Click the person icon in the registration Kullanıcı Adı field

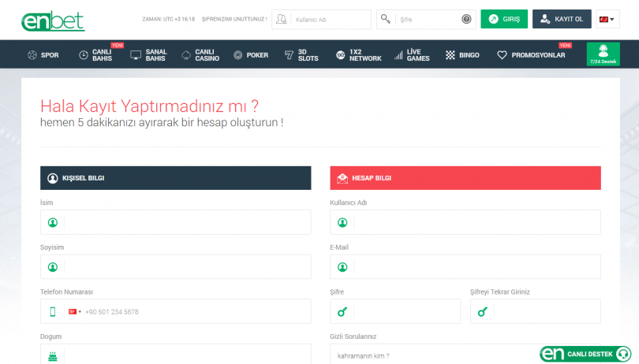[x=342, y=222]
